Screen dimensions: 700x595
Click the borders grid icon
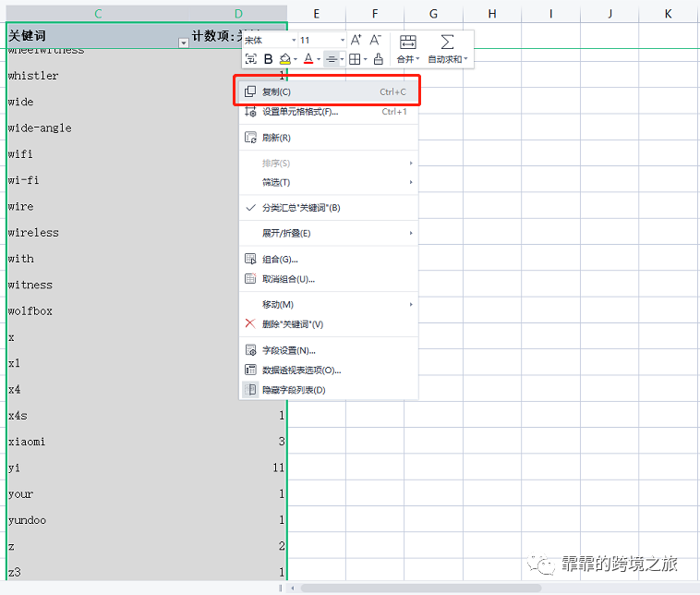[x=355, y=59]
